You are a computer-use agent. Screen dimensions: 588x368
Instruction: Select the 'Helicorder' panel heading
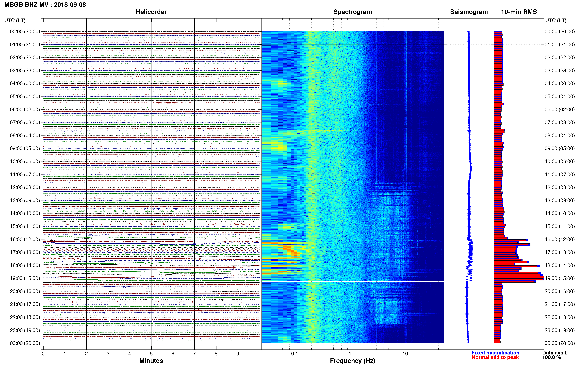(151, 12)
